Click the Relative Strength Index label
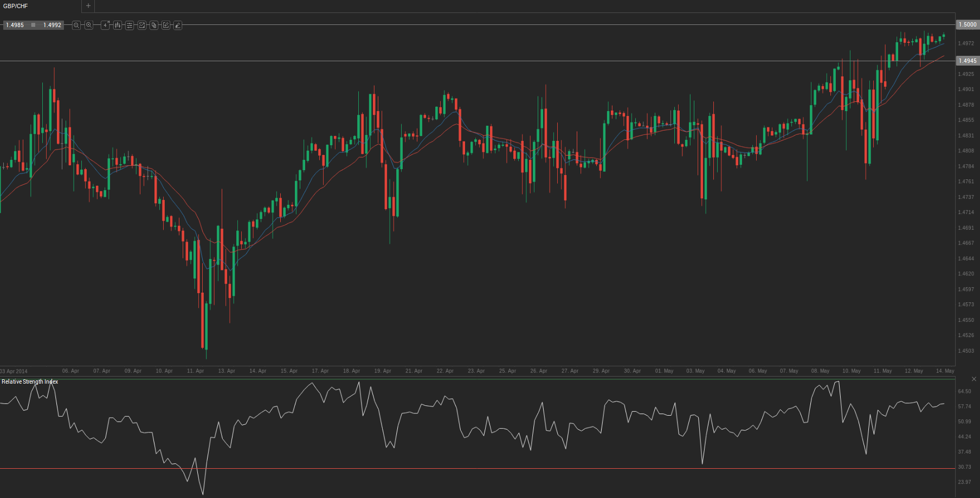 (x=30, y=382)
